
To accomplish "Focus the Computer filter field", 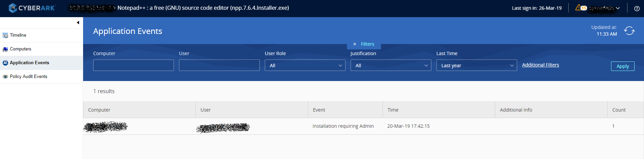I will (134, 65).
